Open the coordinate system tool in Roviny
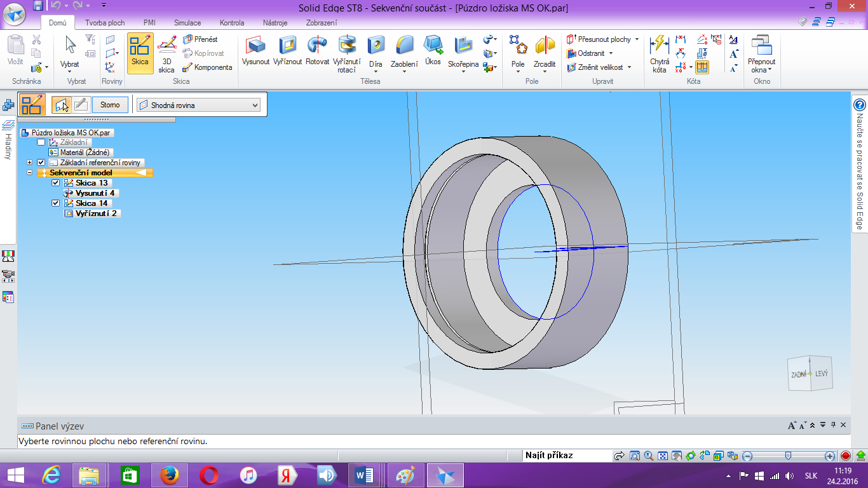The width and height of the screenshot is (868, 488). (x=111, y=67)
